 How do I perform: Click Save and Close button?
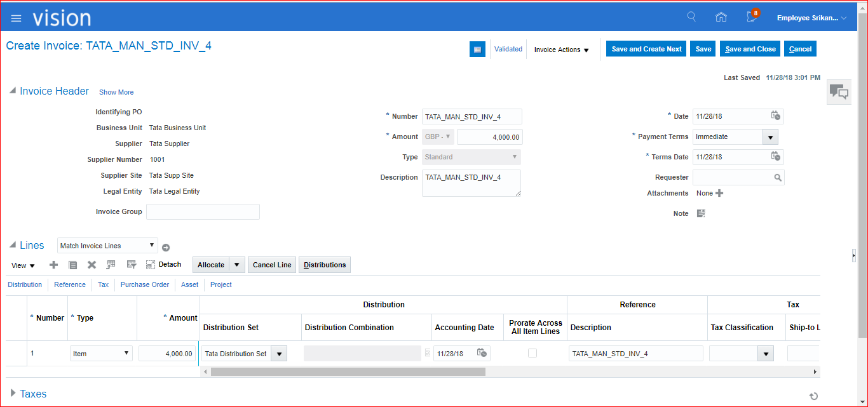click(750, 49)
